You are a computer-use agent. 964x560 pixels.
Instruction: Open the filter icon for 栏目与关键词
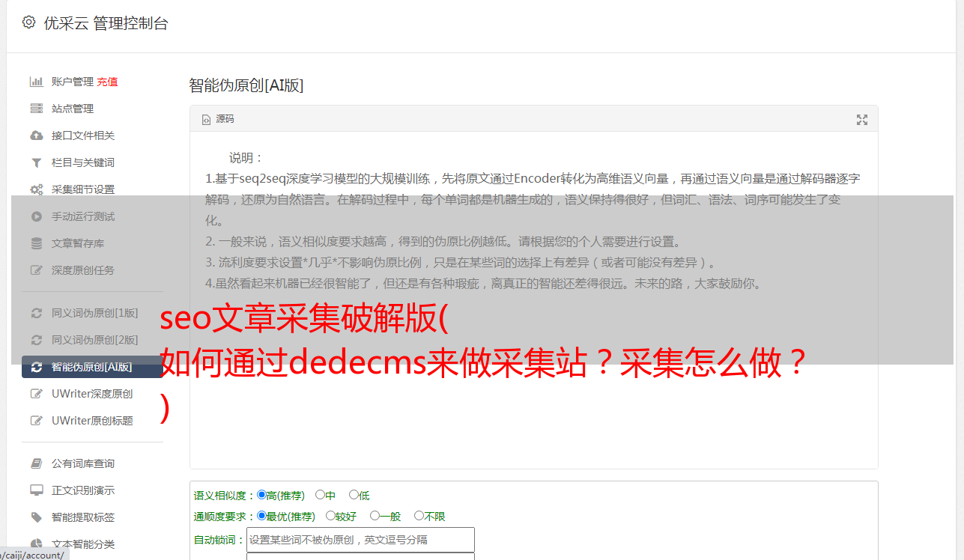pos(36,162)
